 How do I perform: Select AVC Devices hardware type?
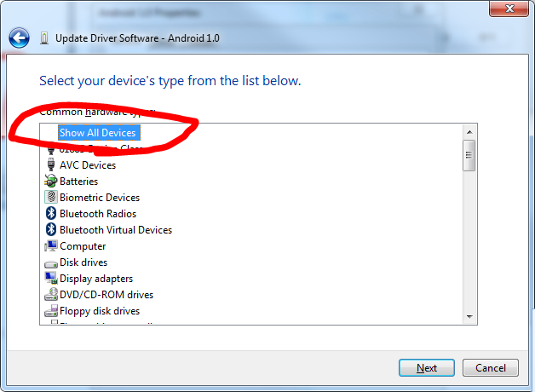(x=88, y=165)
